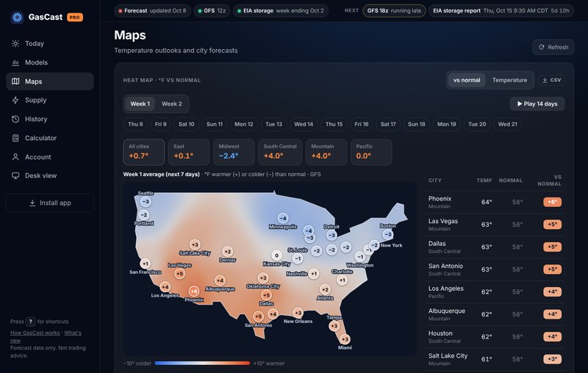
Task: Click the EIA storage report countdown pill
Action: (x=501, y=11)
